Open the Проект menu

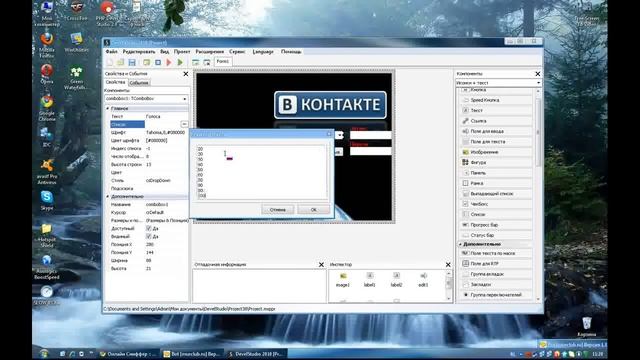[182, 52]
